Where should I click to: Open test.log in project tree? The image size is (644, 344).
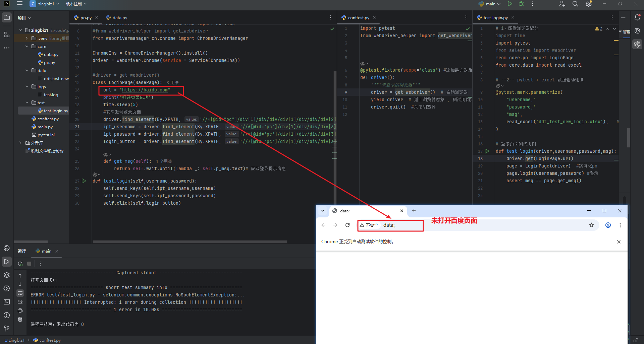[48, 94]
